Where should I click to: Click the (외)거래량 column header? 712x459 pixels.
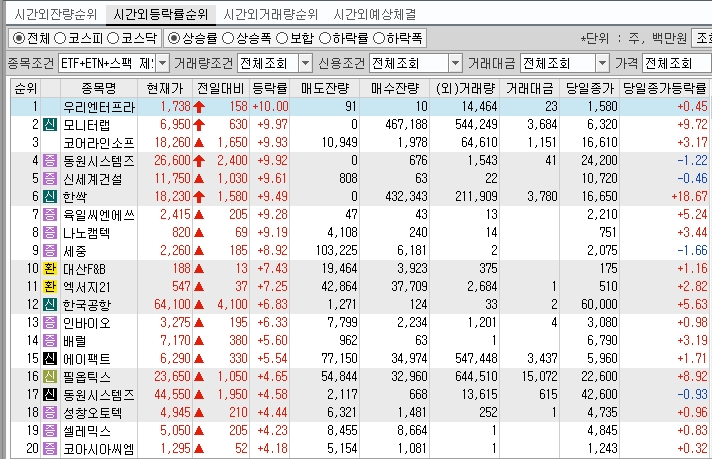pyautogui.click(x=465, y=88)
